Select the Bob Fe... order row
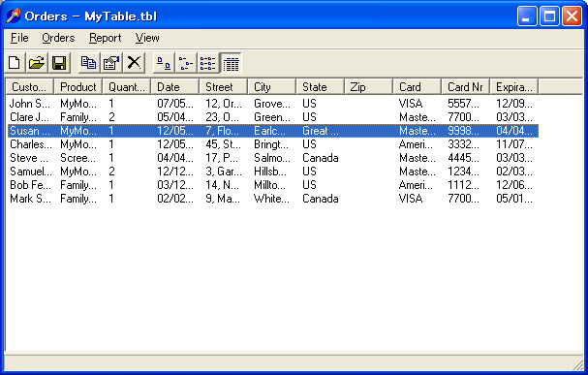This screenshot has height=375, width=588. 272,185
